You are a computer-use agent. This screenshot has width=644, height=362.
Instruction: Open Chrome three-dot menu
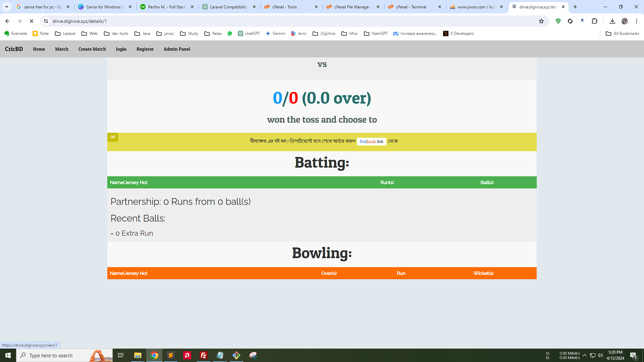(x=636, y=21)
